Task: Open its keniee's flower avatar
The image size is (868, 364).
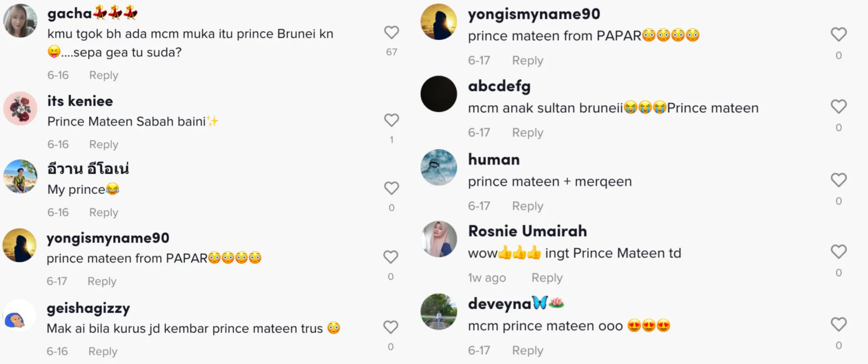Action: click(x=20, y=108)
